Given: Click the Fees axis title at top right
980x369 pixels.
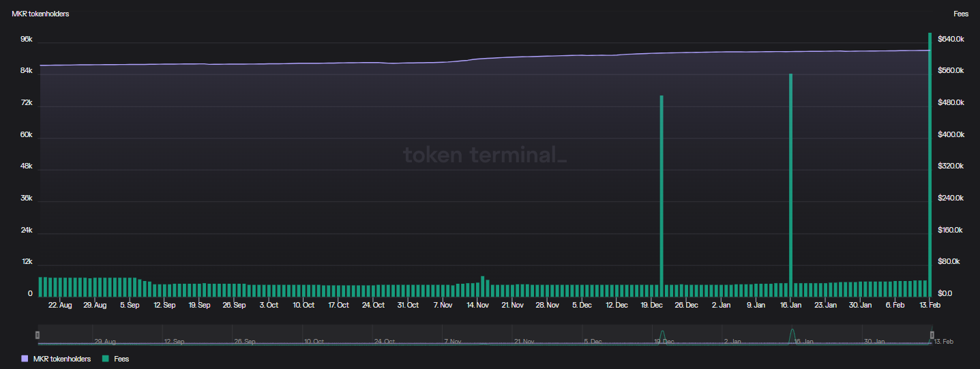Looking at the screenshot, I should point(960,14).
